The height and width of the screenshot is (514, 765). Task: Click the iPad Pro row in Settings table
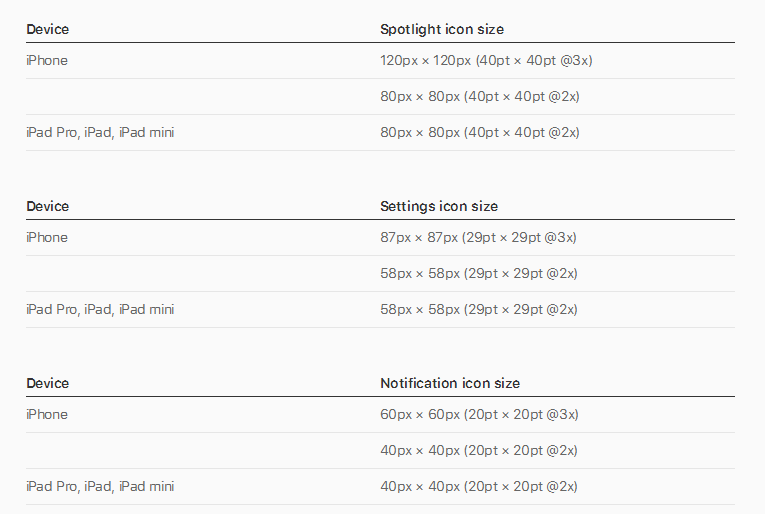click(x=100, y=310)
